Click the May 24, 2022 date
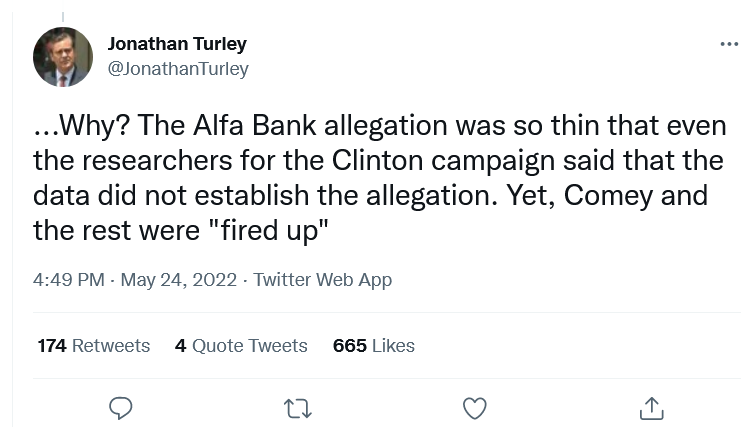Viewport: 747px width, 427px height. click(179, 280)
